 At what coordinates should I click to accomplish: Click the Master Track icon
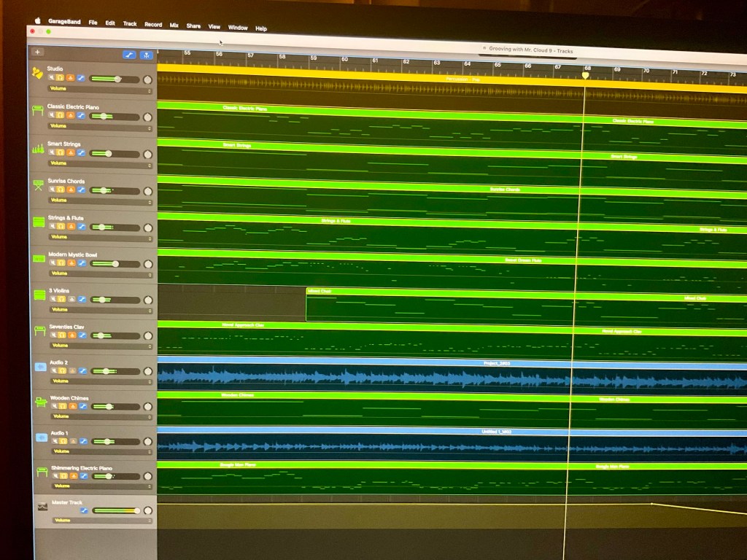click(x=42, y=506)
